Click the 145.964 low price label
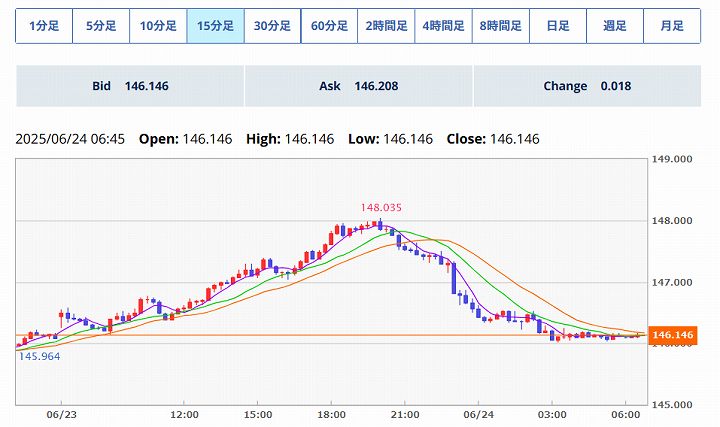The height and width of the screenshot is (427, 720). coord(39,356)
